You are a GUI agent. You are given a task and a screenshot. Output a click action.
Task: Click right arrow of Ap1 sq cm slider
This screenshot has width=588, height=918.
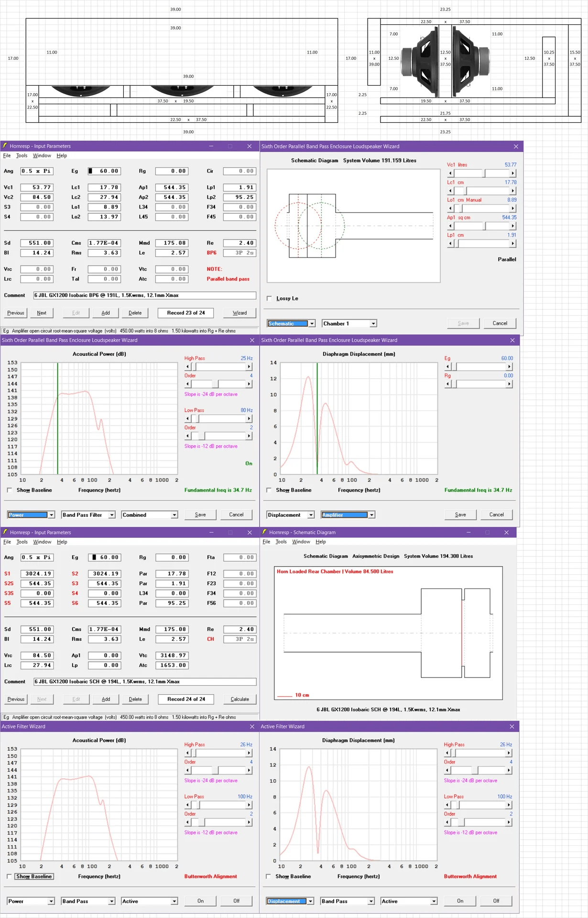pos(513,226)
